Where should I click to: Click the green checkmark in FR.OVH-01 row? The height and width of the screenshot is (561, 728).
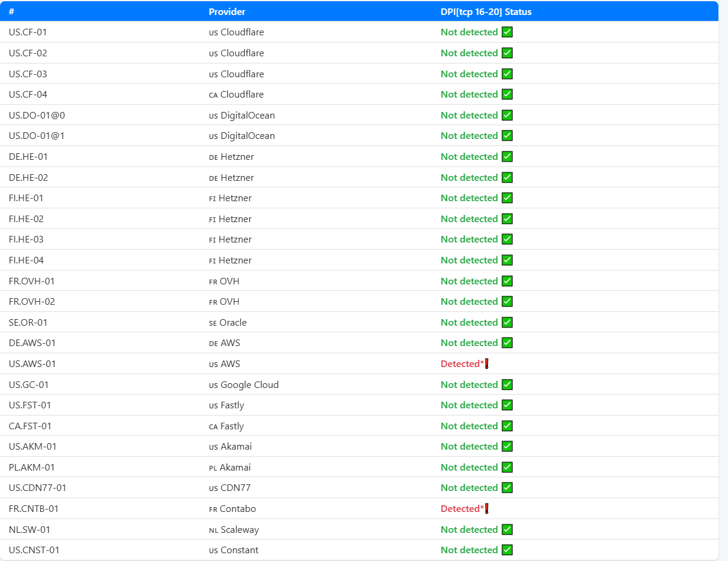pyautogui.click(x=507, y=281)
